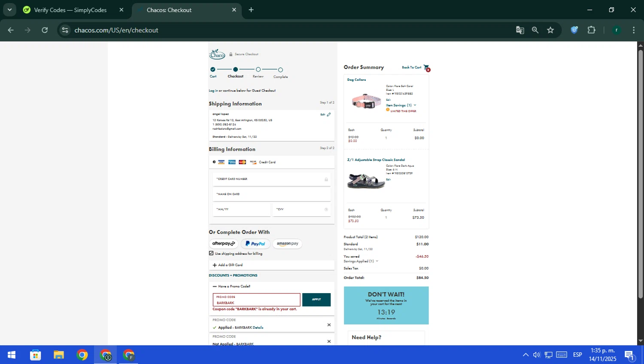Click the American Express card logo

pos(232,162)
